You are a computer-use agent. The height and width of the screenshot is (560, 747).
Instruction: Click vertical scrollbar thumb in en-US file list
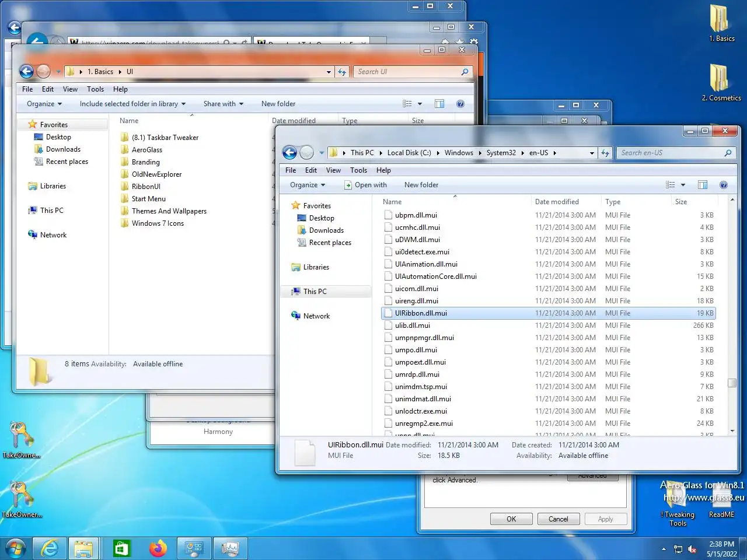click(x=732, y=383)
